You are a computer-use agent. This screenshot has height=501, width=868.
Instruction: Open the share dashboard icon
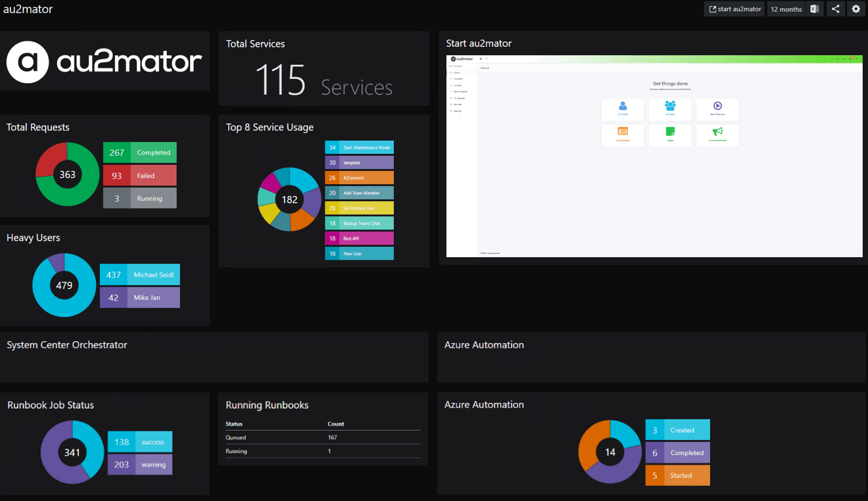(x=835, y=9)
